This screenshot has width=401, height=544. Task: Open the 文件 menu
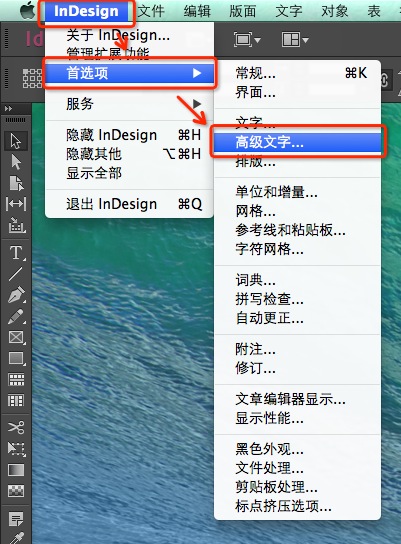151,11
